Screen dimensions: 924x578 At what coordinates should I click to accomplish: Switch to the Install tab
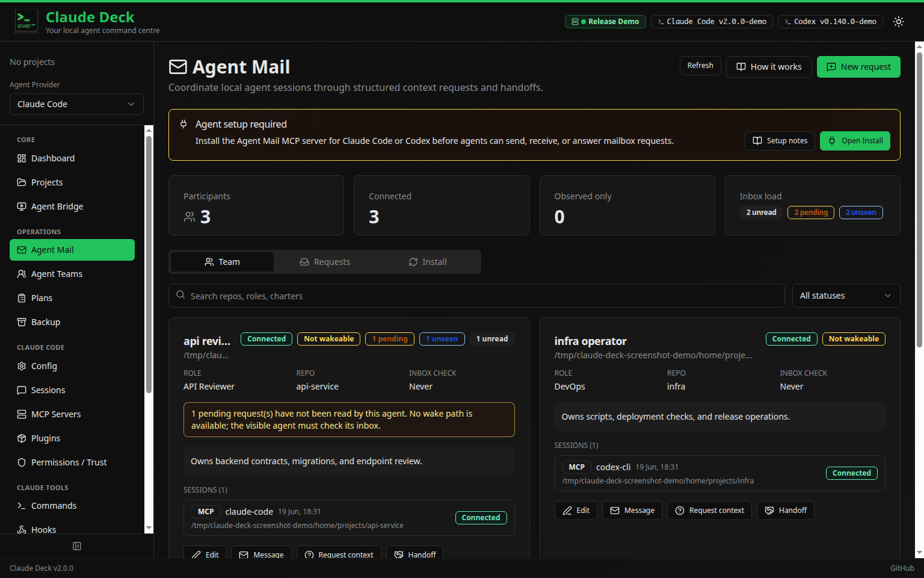[428, 262]
